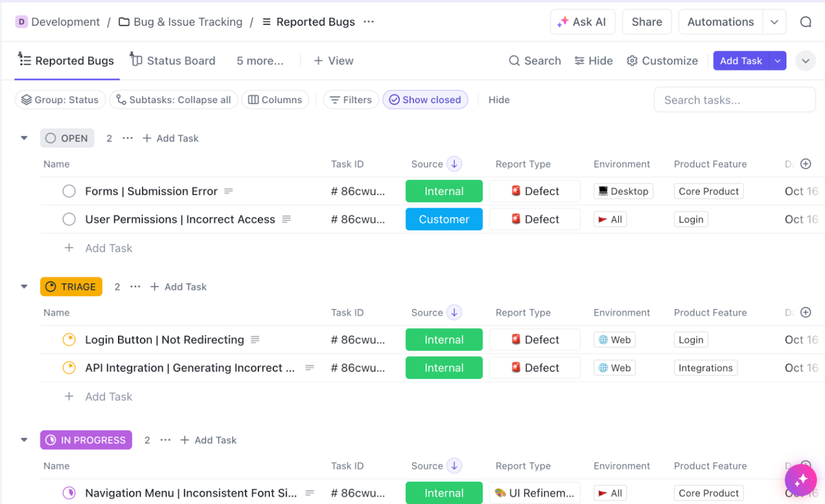The width and height of the screenshot is (825, 504).
Task: Click the Search magnifier icon top right
Action: point(805,21)
